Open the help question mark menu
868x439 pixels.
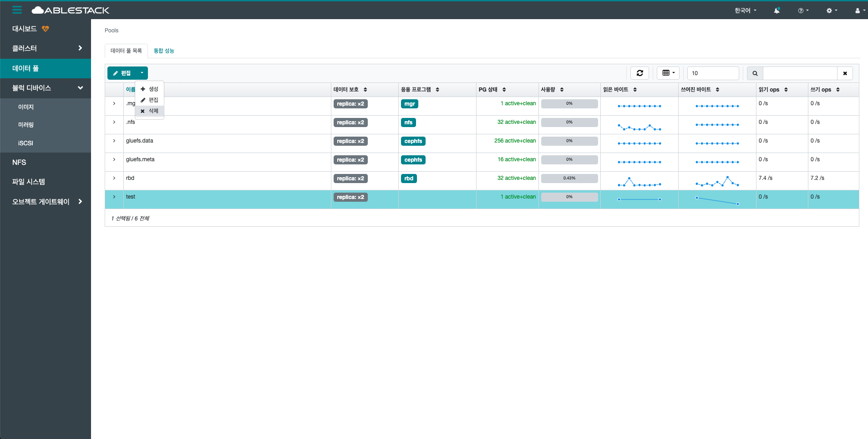click(x=803, y=10)
